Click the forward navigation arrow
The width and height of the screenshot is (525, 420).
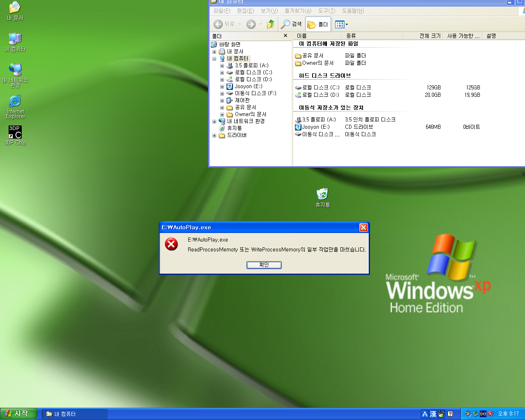click(251, 24)
